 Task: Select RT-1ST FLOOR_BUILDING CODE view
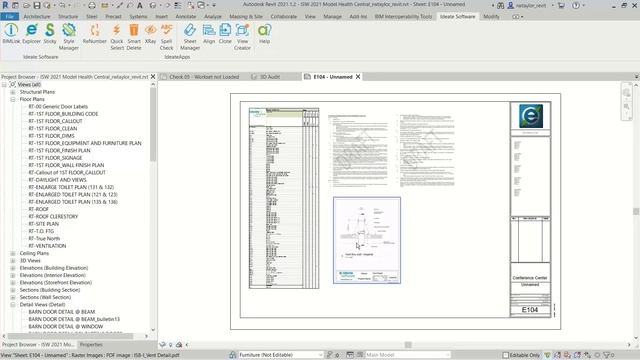click(x=63, y=114)
